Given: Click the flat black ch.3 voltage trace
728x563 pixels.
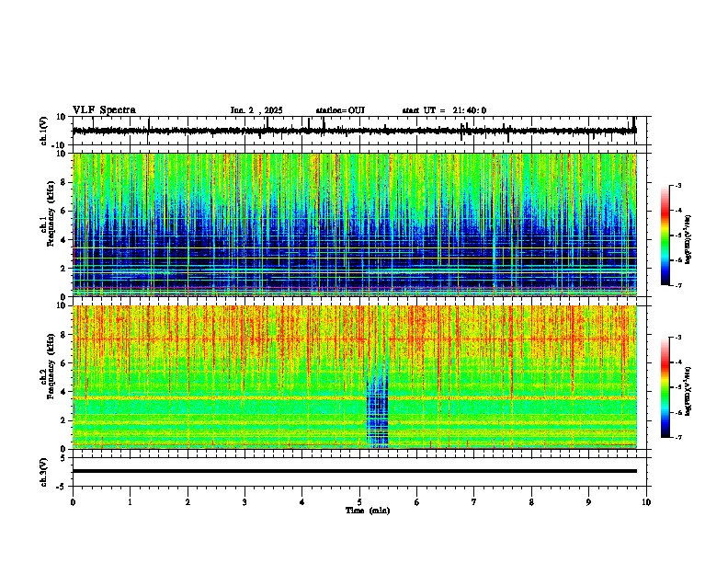Looking at the screenshot, I should tap(355, 471).
